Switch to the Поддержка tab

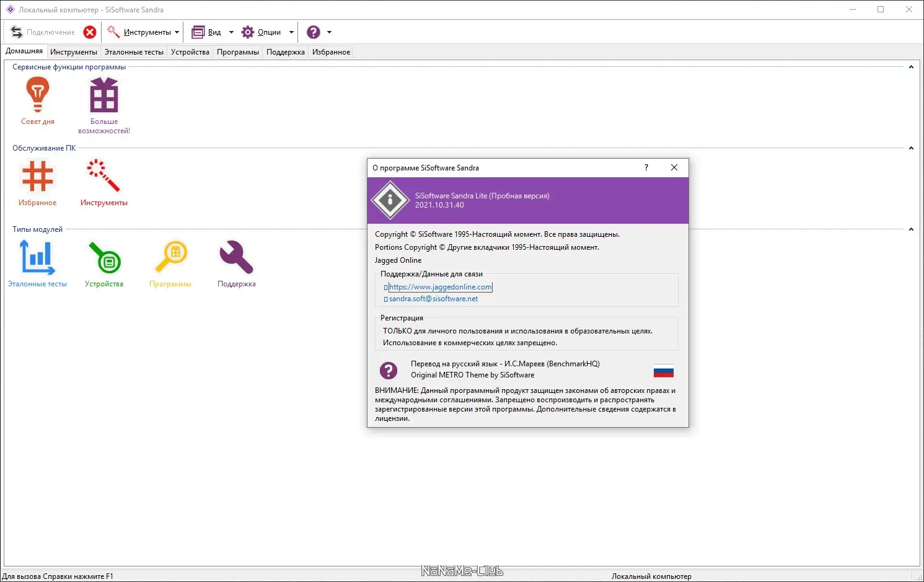tap(286, 52)
